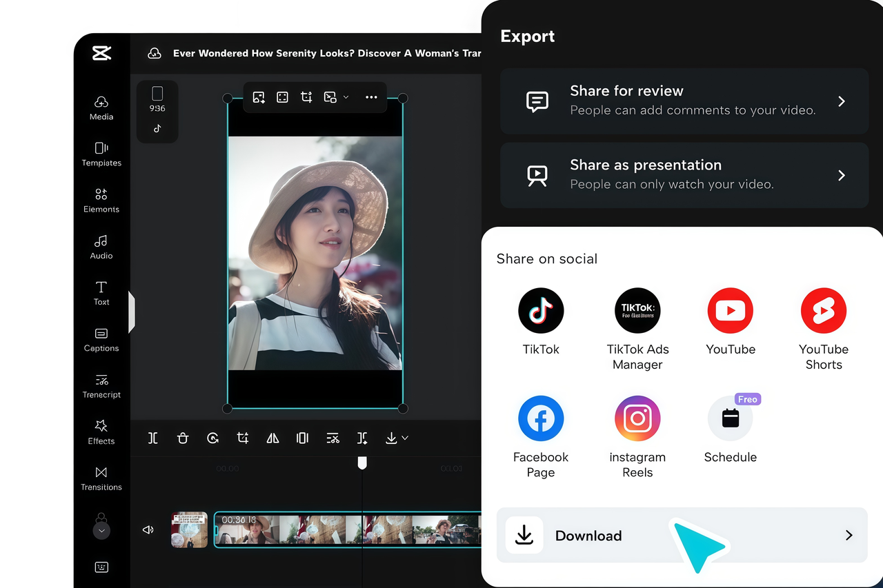Select YouTube Shorts sharing option

coord(823,311)
